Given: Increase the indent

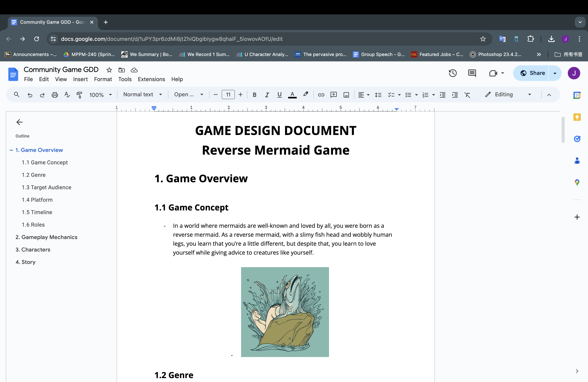Looking at the screenshot, I should point(455,95).
